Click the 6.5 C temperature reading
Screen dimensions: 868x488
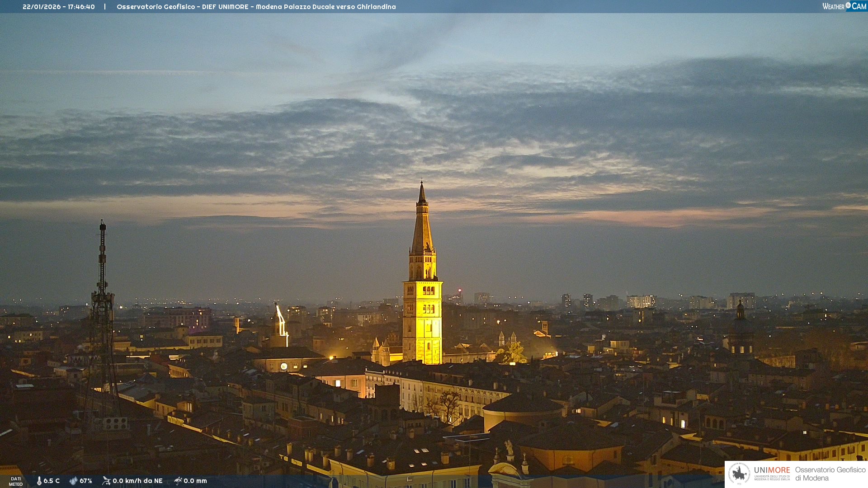click(x=52, y=481)
